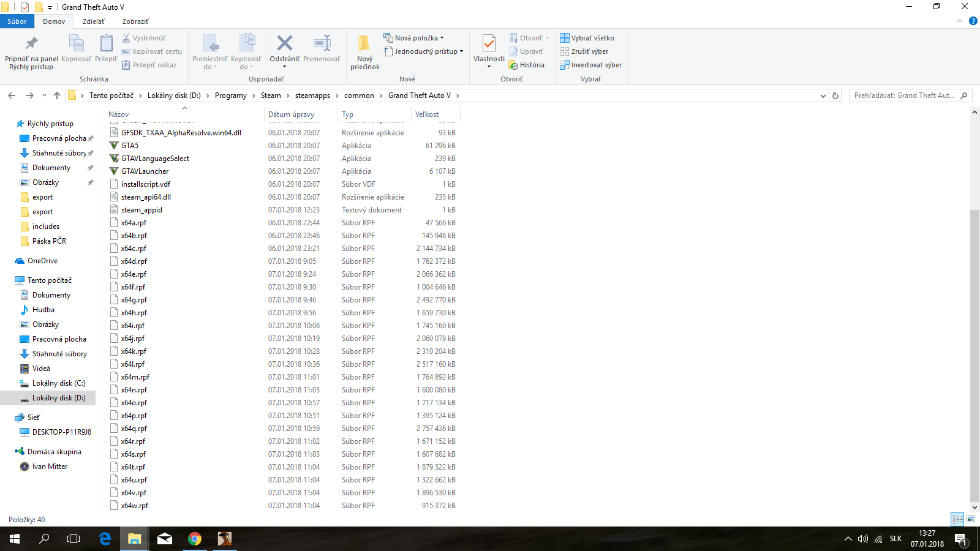Click the forward navigation arrow
980x551 pixels.
(29, 96)
